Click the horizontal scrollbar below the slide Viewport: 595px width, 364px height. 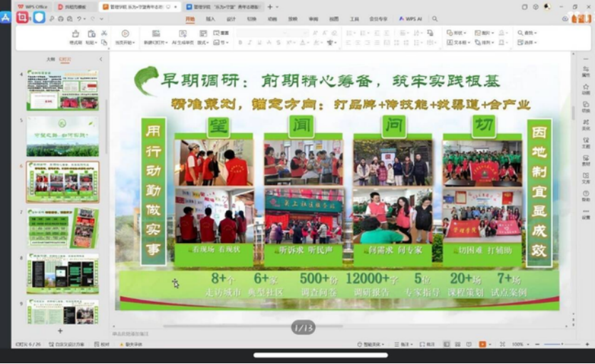tap(253, 326)
